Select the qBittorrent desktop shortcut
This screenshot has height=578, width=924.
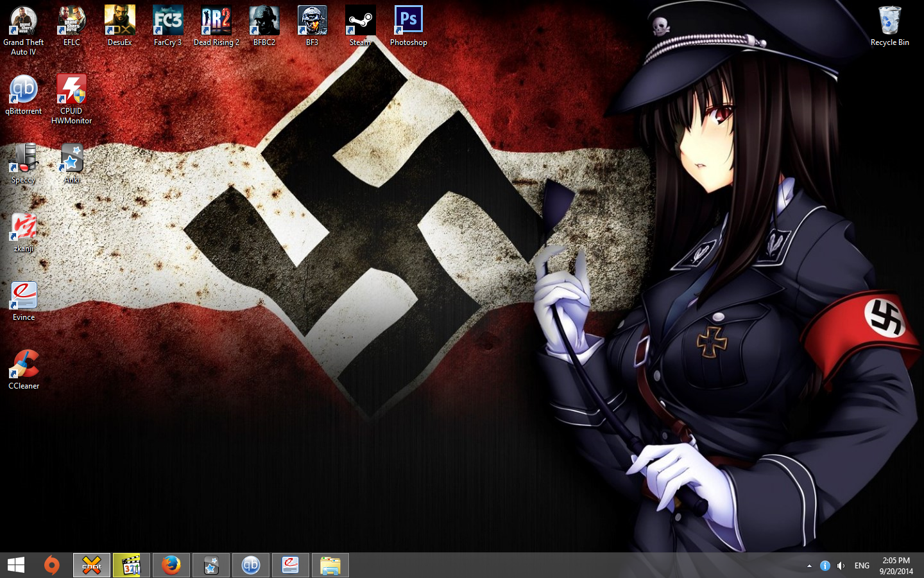pos(24,95)
